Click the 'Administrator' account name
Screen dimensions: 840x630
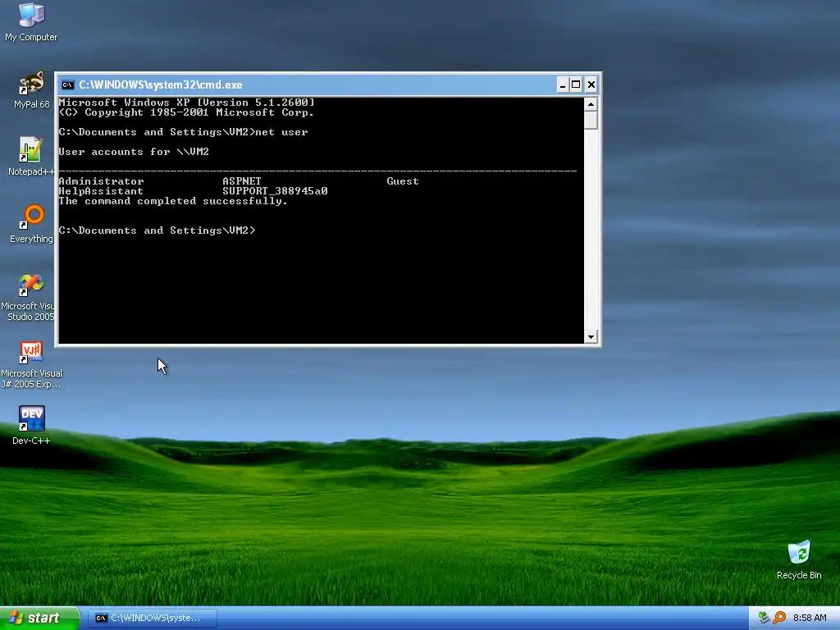tap(101, 181)
